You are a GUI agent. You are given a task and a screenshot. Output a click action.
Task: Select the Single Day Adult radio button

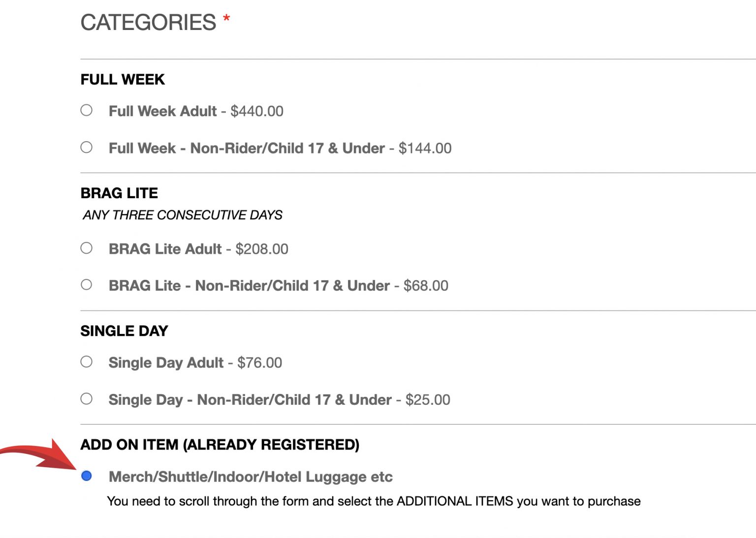[87, 362]
